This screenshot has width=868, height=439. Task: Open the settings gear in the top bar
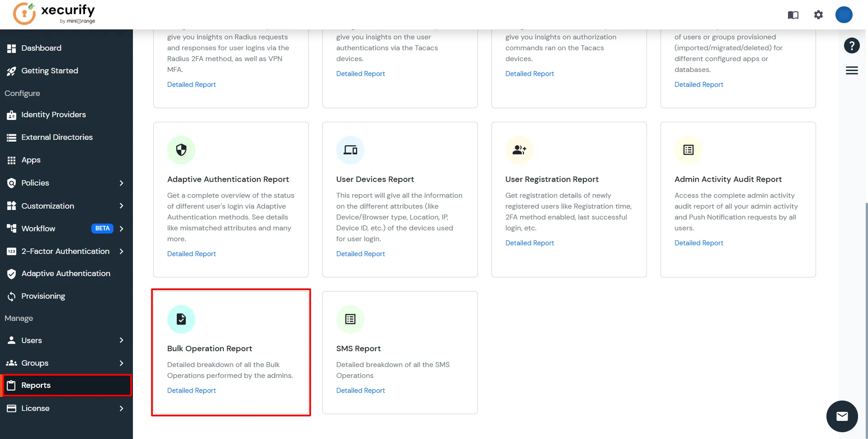click(818, 14)
